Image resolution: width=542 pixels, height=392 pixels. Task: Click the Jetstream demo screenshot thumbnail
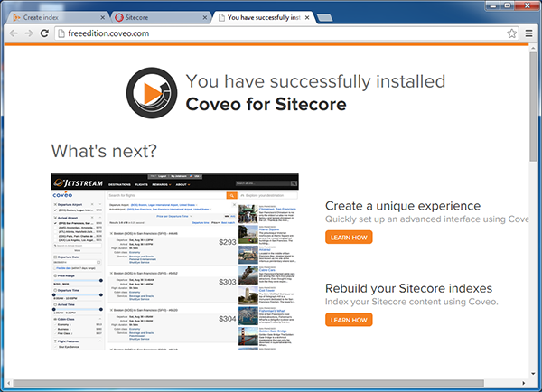(x=175, y=262)
